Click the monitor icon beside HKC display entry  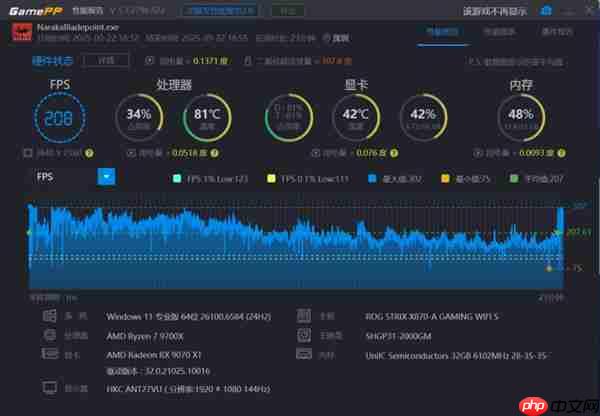click(x=50, y=388)
